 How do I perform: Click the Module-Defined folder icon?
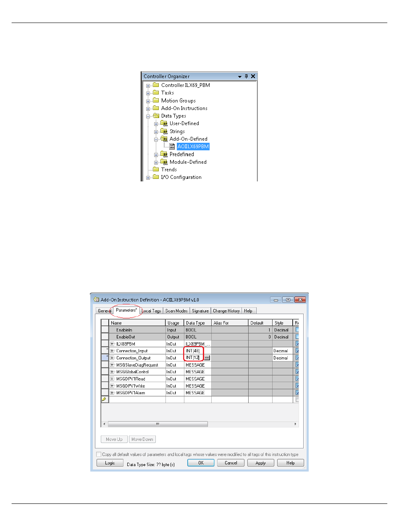click(x=164, y=162)
